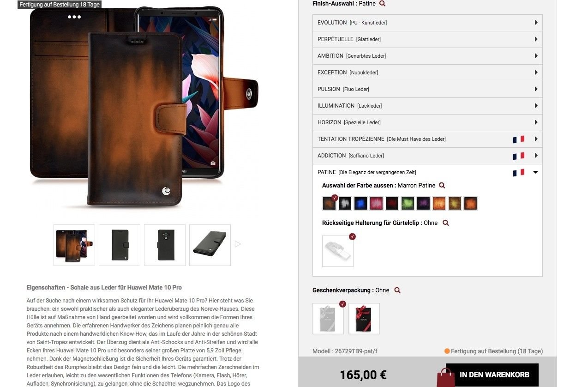Expand the HORIZON Spezielle Leder section
588x387 pixels.
point(427,122)
